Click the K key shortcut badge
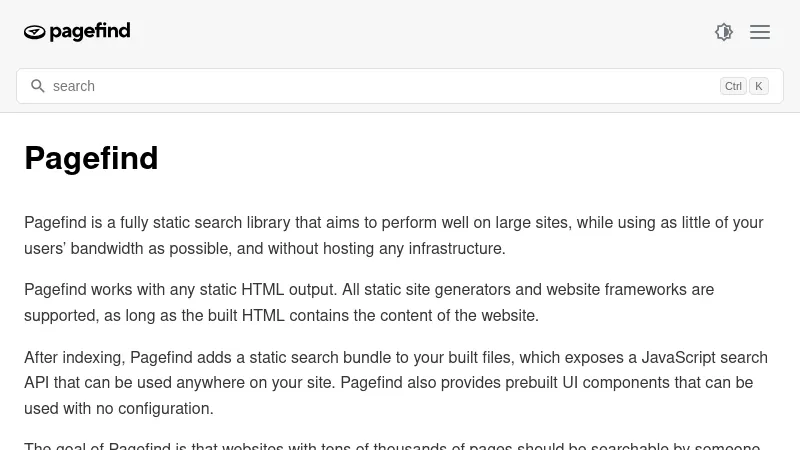 (x=759, y=86)
